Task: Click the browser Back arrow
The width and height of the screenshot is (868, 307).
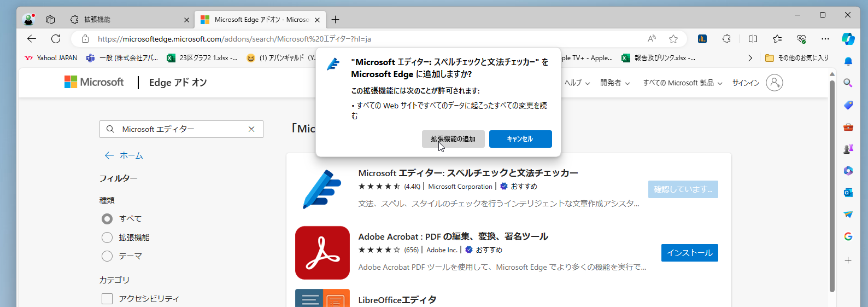Action: 32,39
